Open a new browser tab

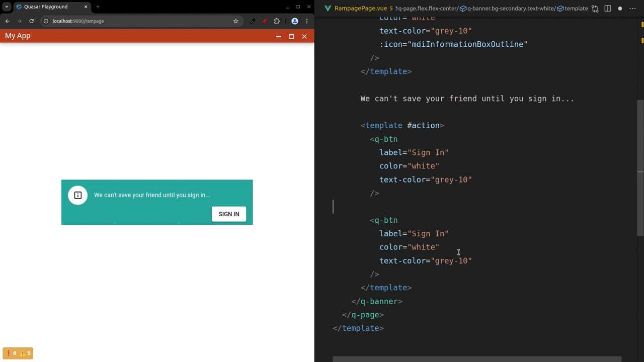pyautogui.click(x=98, y=7)
